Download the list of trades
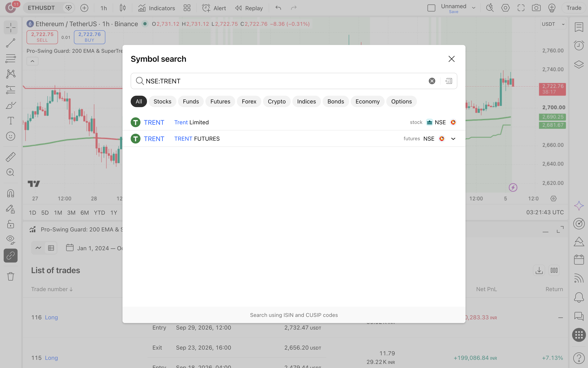This screenshot has height=368, width=588. click(539, 270)
